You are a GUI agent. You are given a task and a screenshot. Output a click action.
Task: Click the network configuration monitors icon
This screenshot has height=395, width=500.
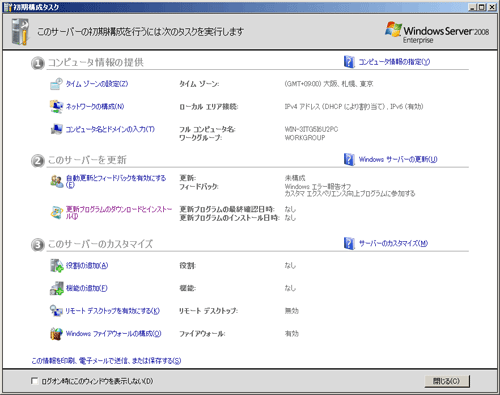click(56, 107)
